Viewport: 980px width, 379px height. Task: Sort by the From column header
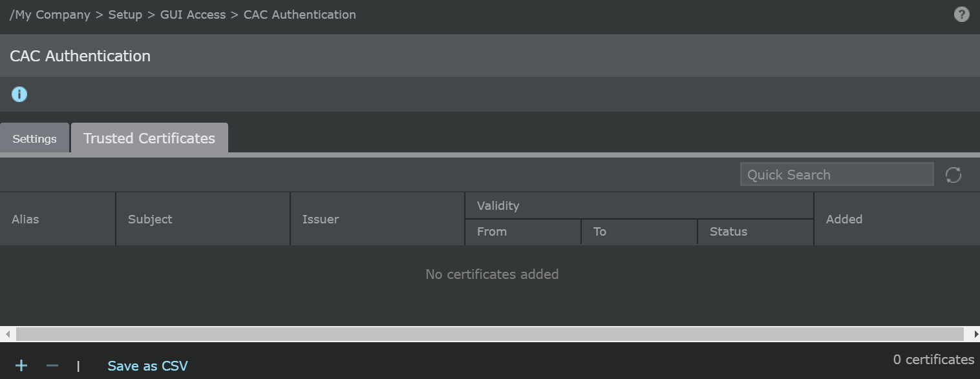click(x=523, y=232)
